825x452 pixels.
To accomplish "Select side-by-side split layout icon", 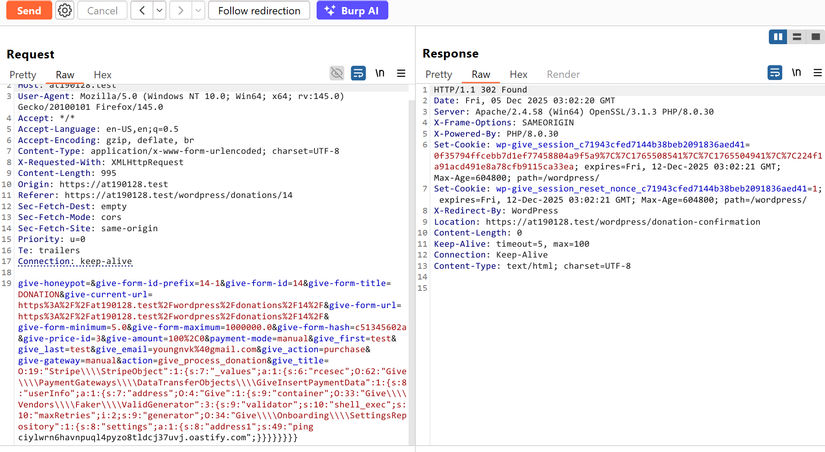I will point(778,37).
